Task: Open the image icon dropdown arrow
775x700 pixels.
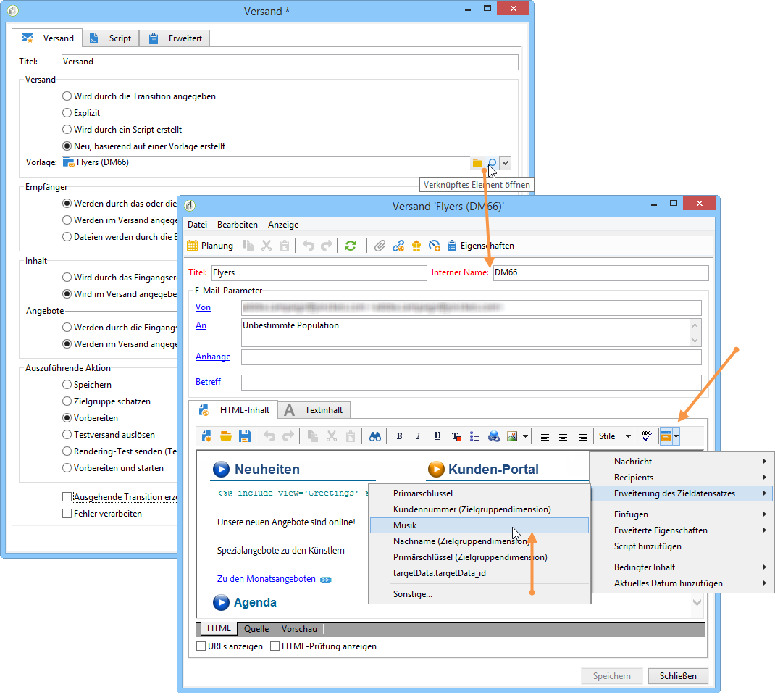Action: click(x=525, y=436)
